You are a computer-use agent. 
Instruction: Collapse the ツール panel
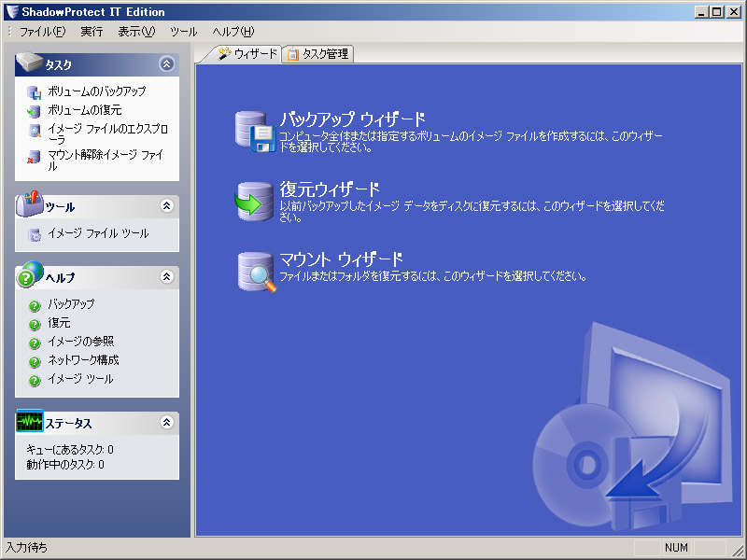167,205
